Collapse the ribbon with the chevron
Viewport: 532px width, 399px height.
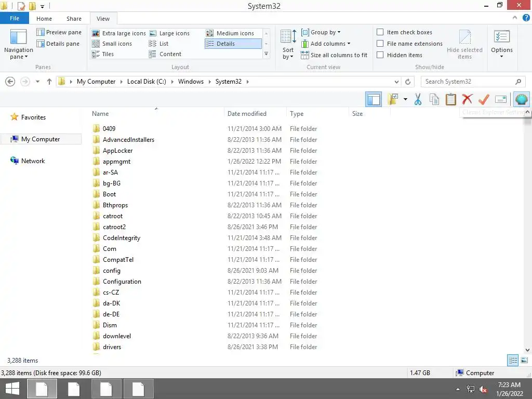click(515, 18)
